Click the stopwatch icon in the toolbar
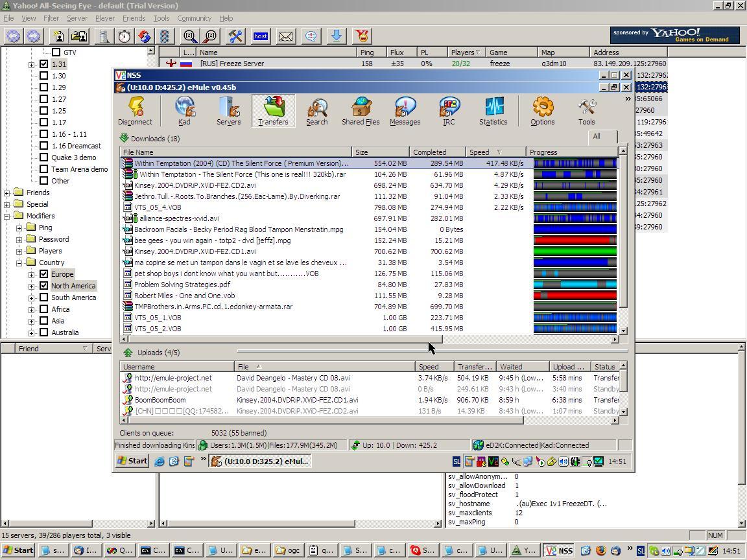 click(x=124, y=36)
